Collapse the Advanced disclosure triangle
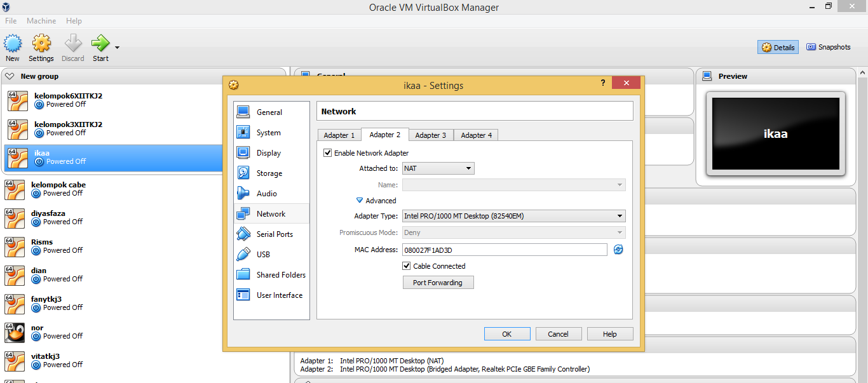The width and height of the screenshot is (868, 383). point(360,200)
